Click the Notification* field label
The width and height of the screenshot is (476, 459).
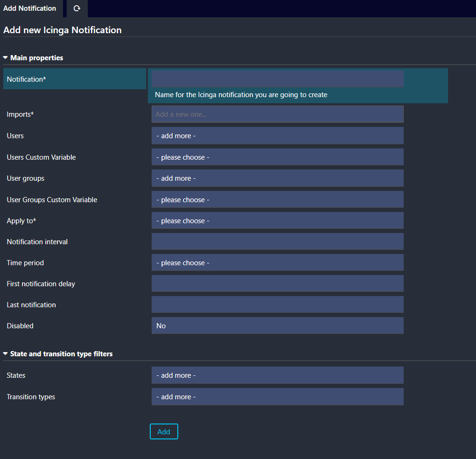27,79
